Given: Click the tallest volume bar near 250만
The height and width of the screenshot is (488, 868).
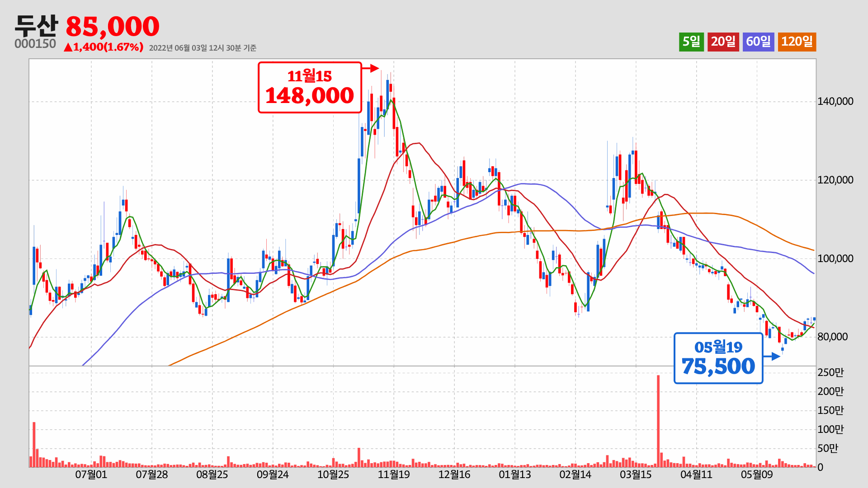Looking at the screenshot, I should 658,421.
